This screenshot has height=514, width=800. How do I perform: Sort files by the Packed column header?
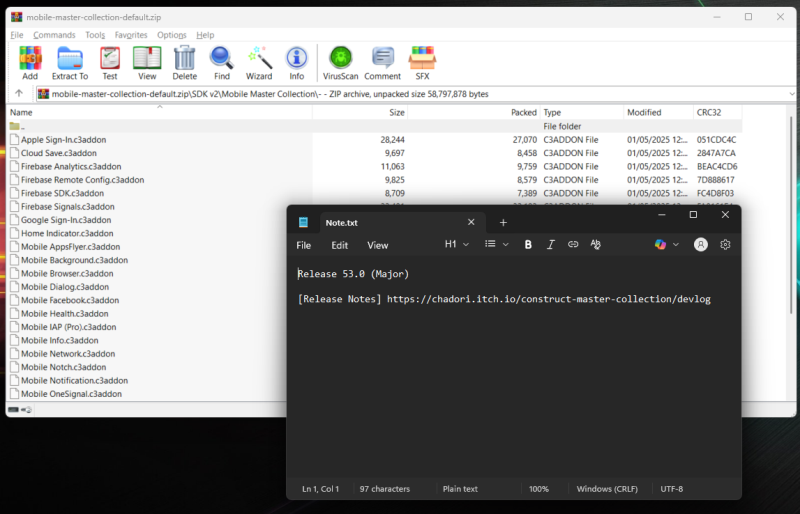474,112
